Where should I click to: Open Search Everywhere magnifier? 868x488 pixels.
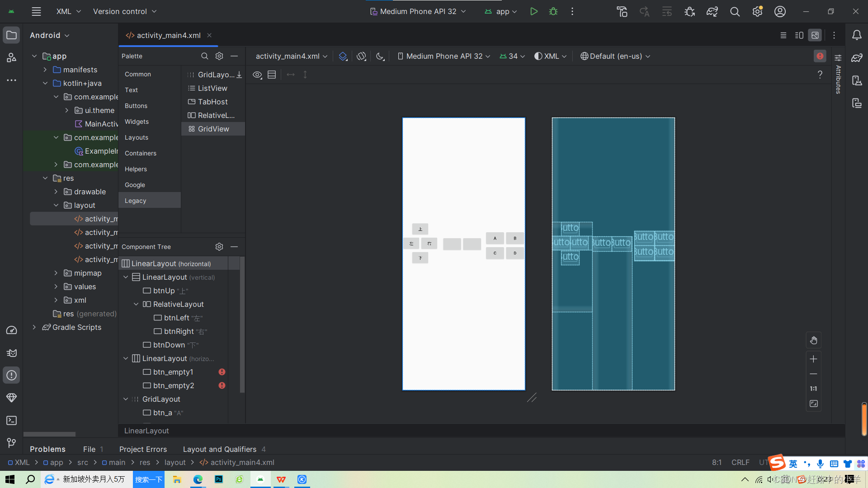pyautogui.click(x=735, y=11)
